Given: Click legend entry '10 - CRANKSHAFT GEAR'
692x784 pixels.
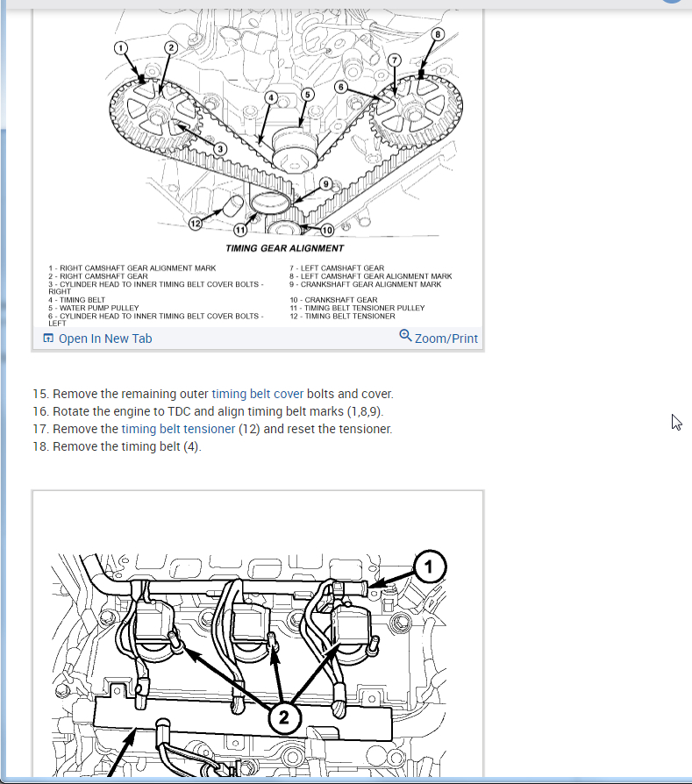Looking at the screenshot, I should (333, 300).
